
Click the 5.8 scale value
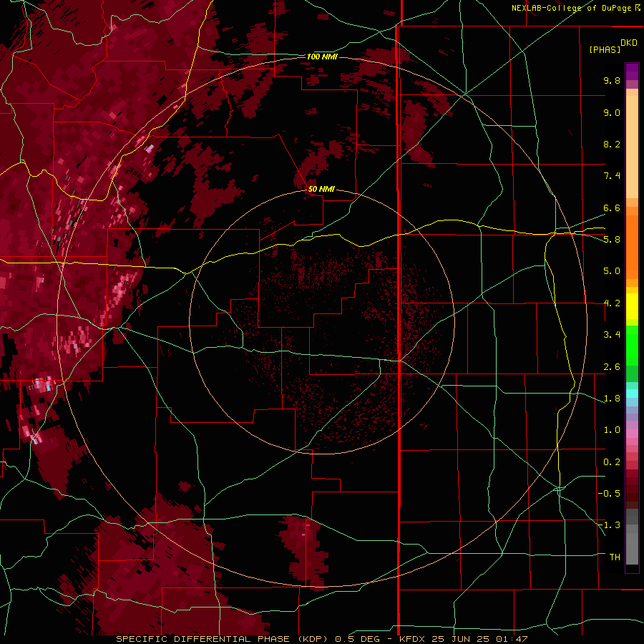(612, 240)
